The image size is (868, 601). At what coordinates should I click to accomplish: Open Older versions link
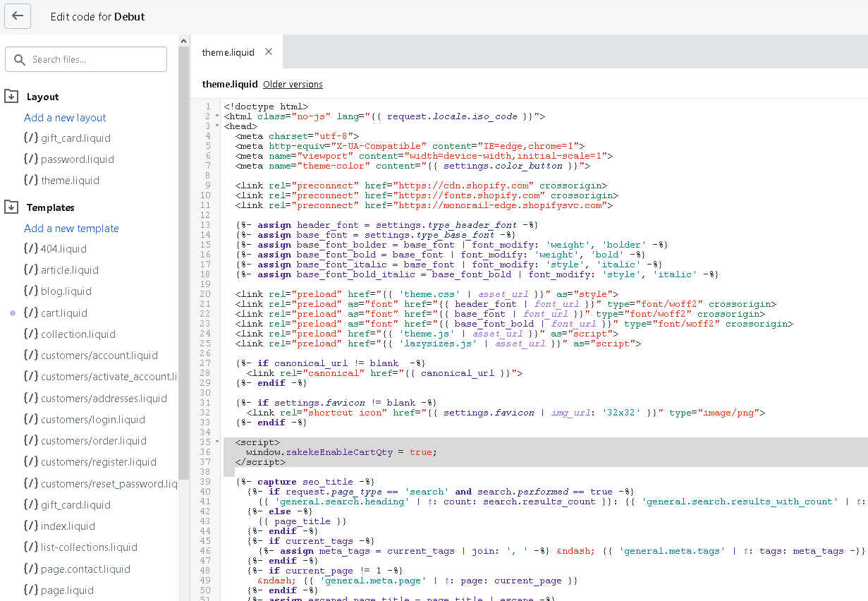(293, 84)
